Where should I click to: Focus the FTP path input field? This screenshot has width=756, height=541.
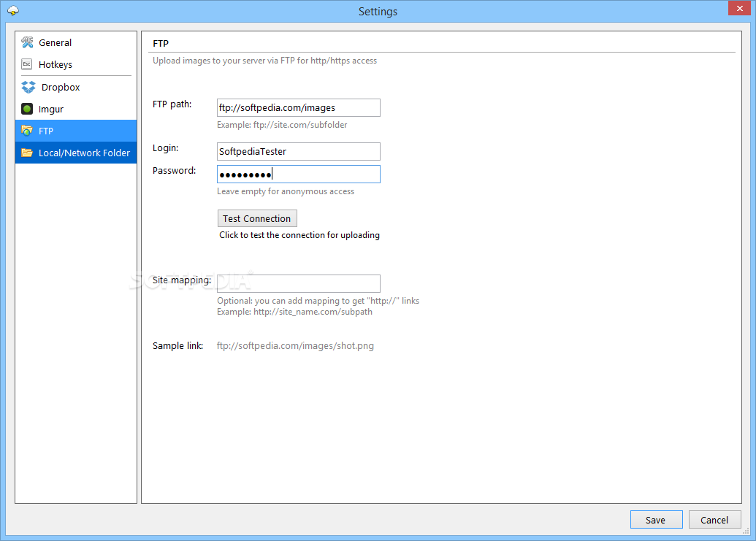[299, 107]
